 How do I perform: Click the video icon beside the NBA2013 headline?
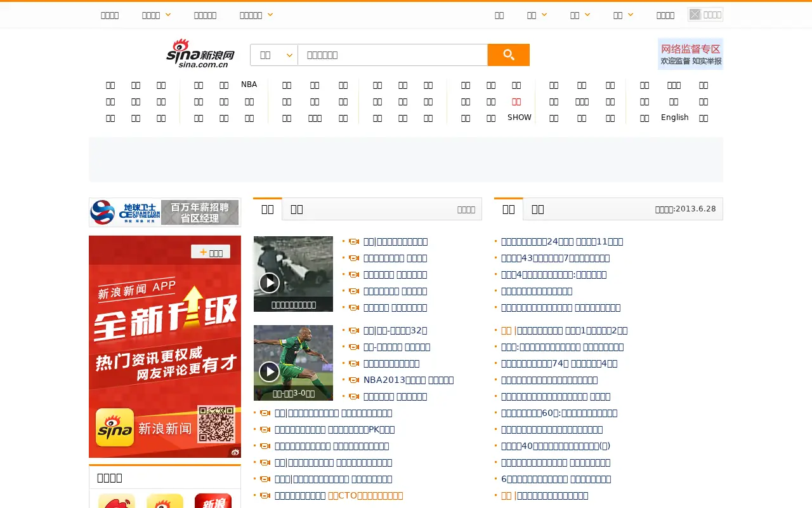pyautogui.click(x=354, y=380)
